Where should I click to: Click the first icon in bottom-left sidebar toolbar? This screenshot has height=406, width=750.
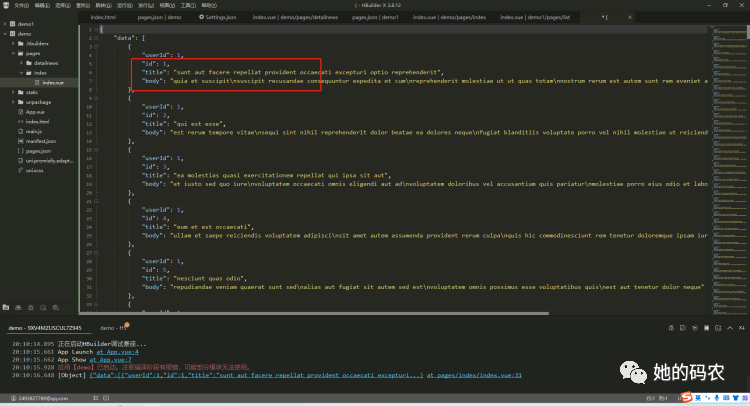tap(6, 305)
